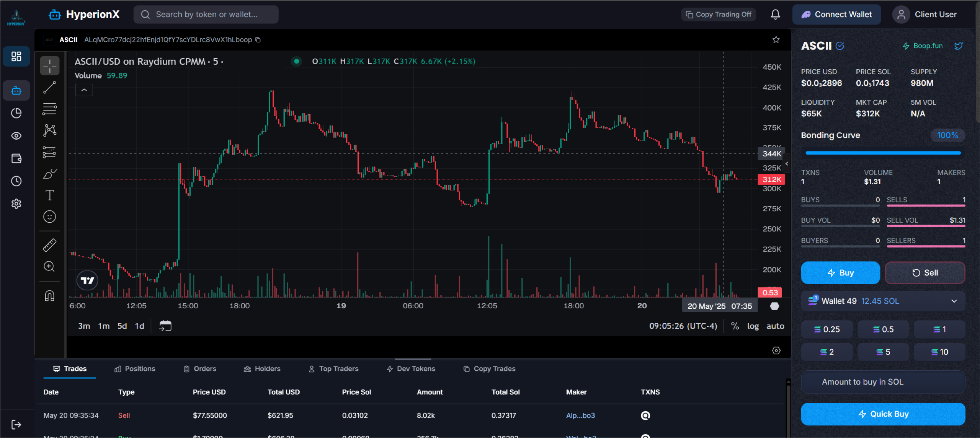Collapse the side panel with the chart edge arrow

(787, 164)
